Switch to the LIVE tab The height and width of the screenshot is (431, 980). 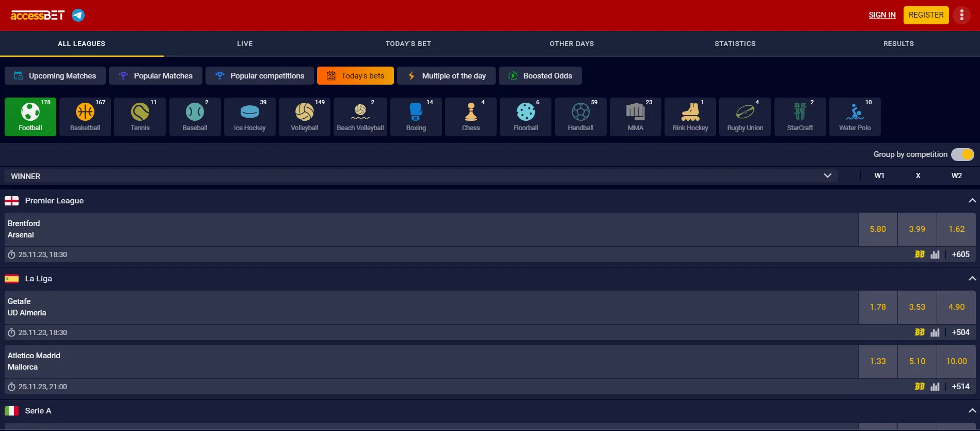pyautogui.click(x=245, y=44)
